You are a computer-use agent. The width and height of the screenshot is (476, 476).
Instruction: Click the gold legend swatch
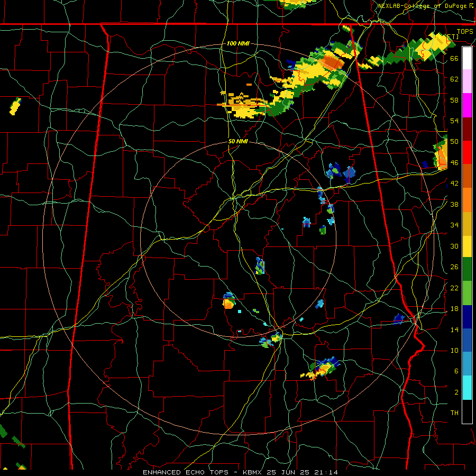(467, 224)
